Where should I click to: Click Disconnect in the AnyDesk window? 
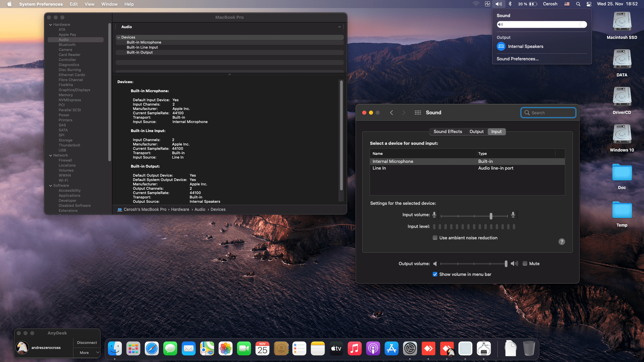pos(87,342)
